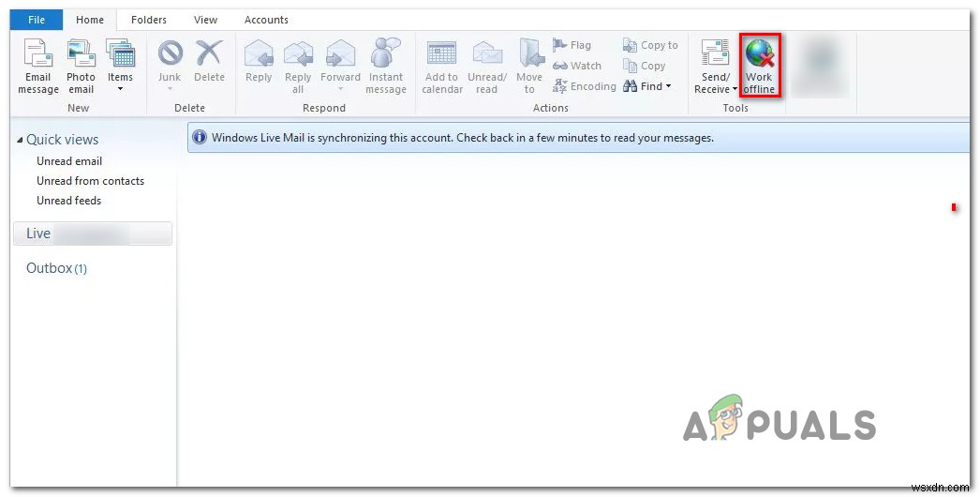This screenshot has width=980, height=497.
Task: Toggle Unread/read status
Action: [487, 67]
